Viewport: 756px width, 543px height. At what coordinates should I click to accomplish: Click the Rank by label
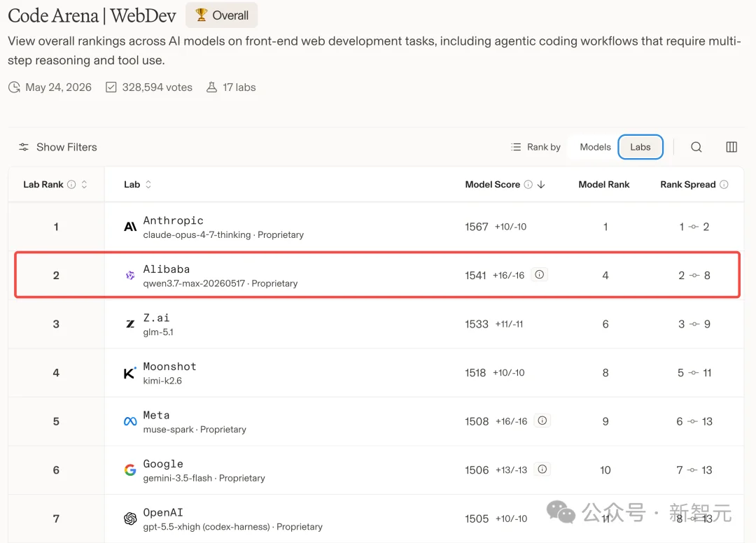click(x=543, y=147)
